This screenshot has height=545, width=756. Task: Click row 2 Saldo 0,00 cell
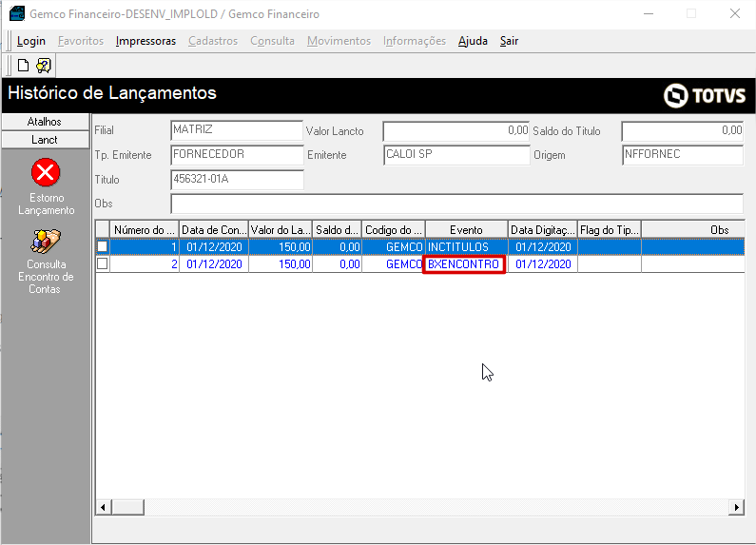point(337,264)
